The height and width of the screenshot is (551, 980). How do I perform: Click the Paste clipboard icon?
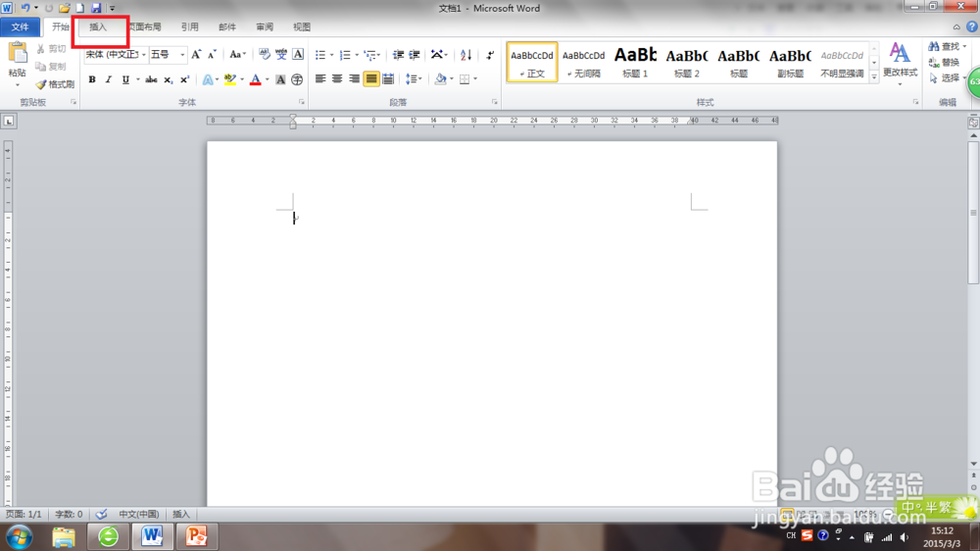point(18,53)
